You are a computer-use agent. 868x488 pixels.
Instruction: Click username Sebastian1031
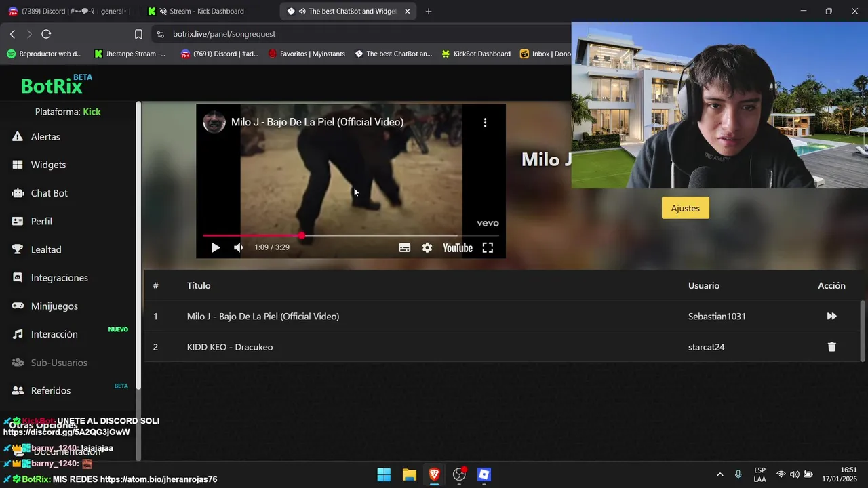pyautogui.click(x=717, y=317)
